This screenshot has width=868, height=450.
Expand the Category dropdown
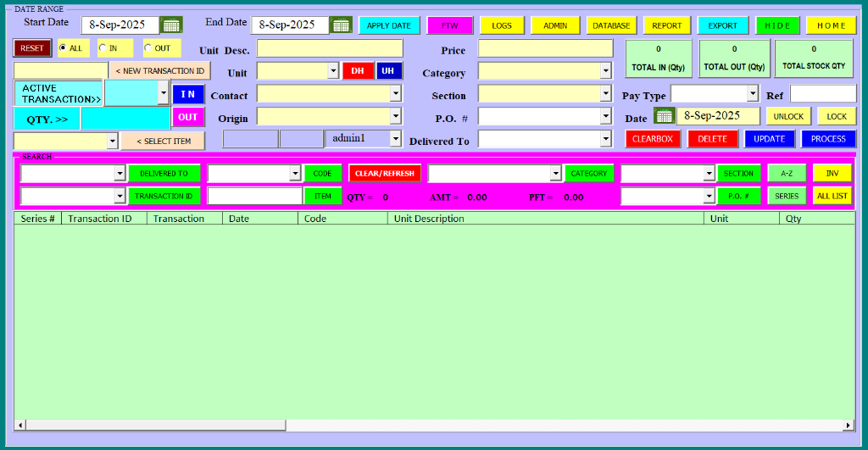[x=605, y=71]
